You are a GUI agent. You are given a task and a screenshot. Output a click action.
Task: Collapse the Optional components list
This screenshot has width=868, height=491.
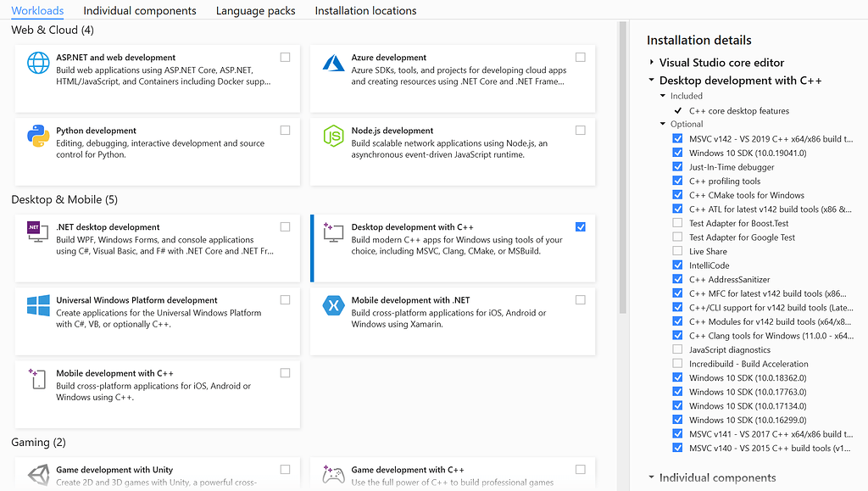[663, 125]
